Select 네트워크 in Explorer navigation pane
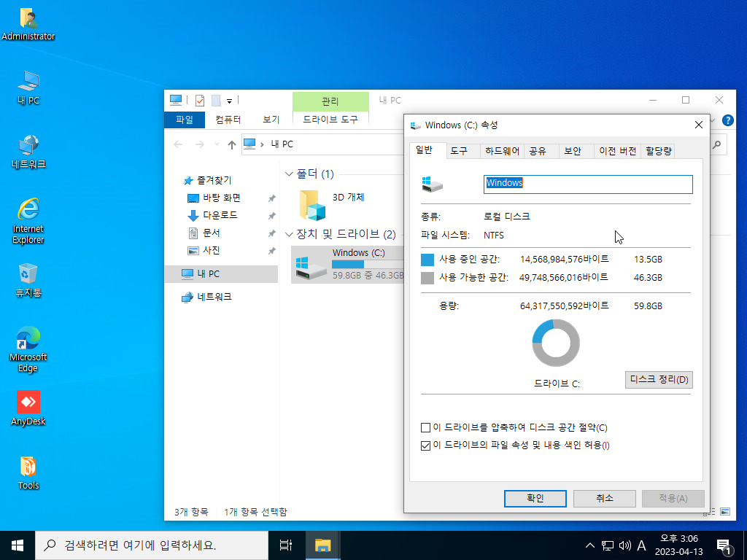The image size is (747, 560). tap(206, 297)
